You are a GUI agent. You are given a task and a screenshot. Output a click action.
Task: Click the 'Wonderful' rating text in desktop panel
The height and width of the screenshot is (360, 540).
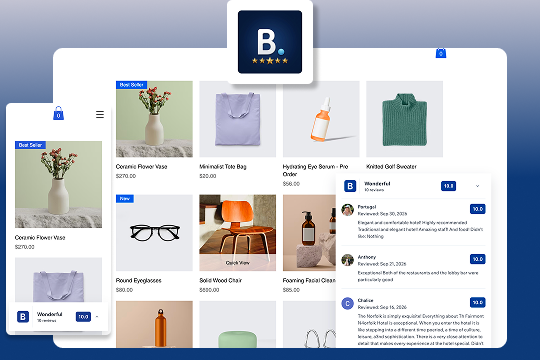377,184
